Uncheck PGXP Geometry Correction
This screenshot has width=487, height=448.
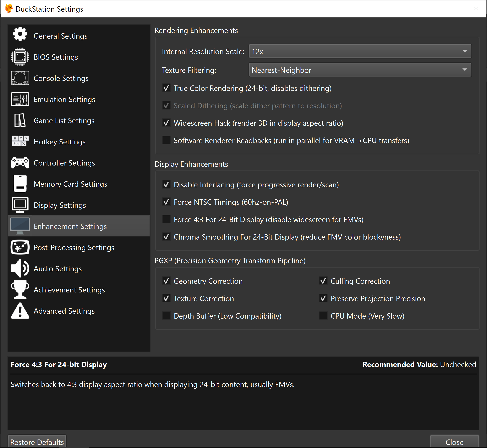pyautogui.click(x=166, y=281)
